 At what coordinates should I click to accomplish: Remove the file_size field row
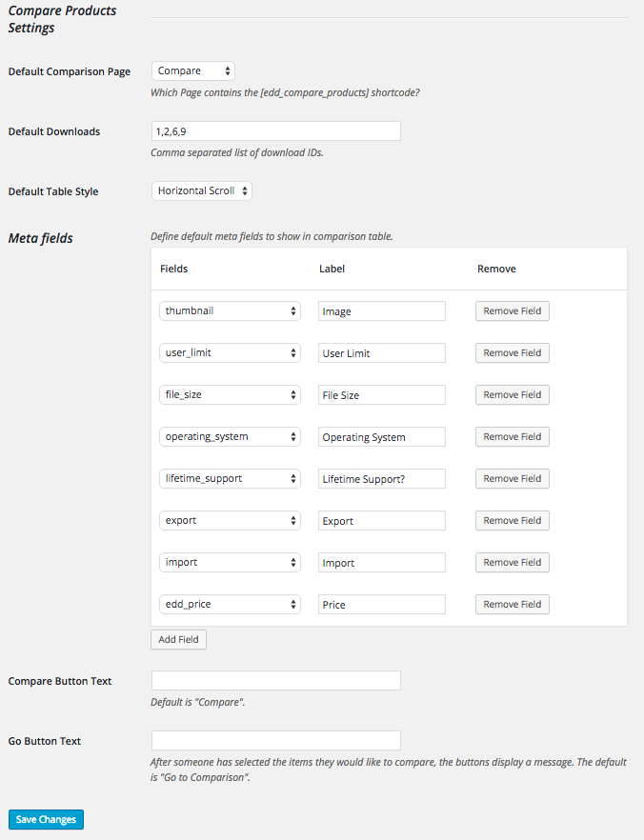pyautogui.click(x=513, y=394)
